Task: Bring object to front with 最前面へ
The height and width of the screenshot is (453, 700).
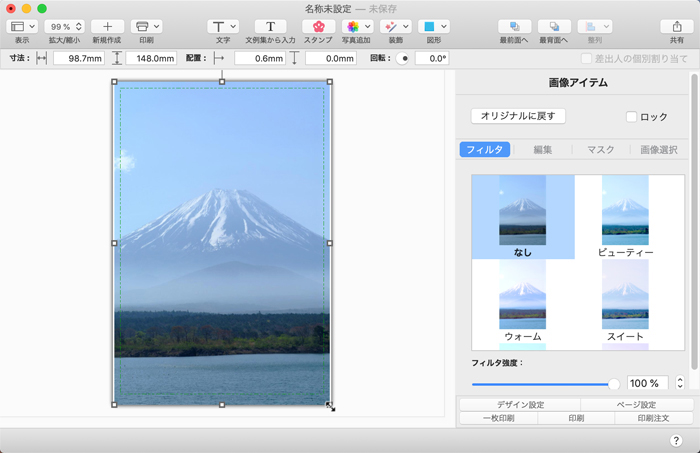Action: pos(514,26)
